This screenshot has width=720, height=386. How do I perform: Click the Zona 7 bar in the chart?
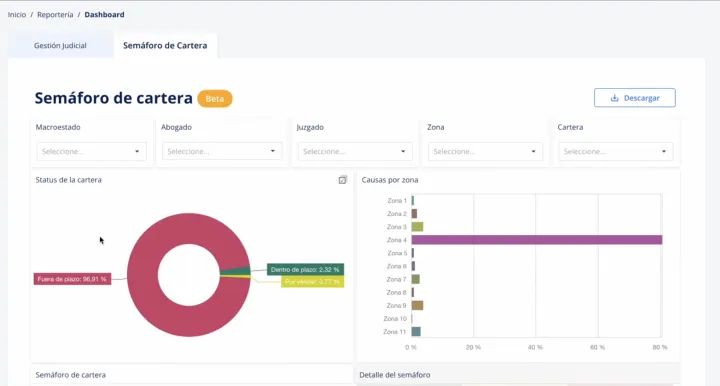point(416,279)
